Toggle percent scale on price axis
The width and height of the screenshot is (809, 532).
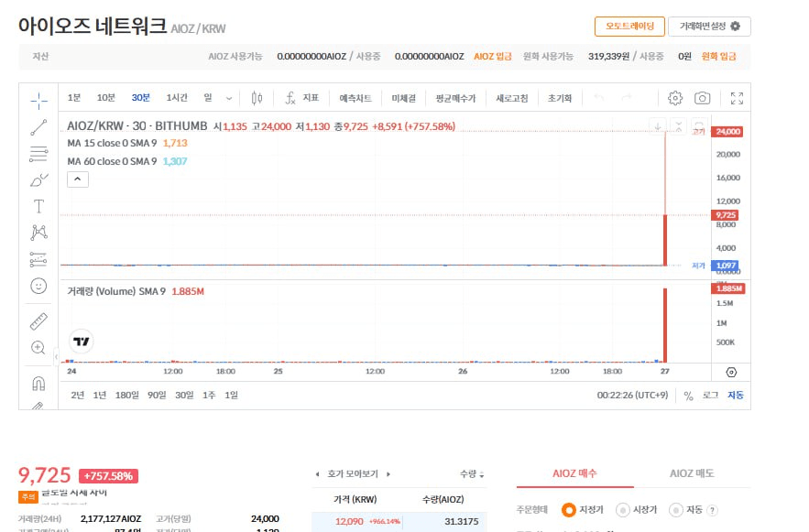pos(688,396)
